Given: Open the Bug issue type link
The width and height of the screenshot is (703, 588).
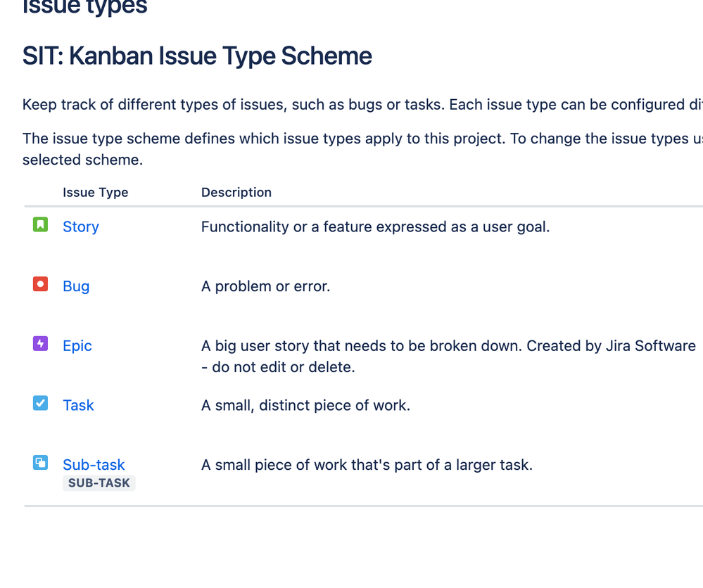Looking at the screenshot, I should tap(76, 286).
